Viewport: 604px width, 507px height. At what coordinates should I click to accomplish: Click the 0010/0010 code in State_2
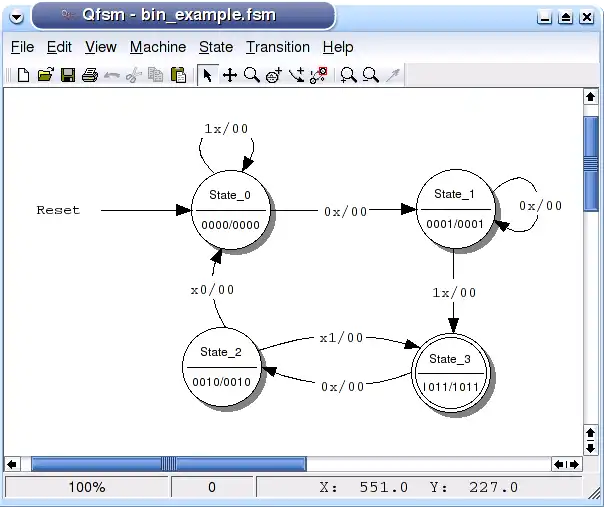[x=221, y=382]
